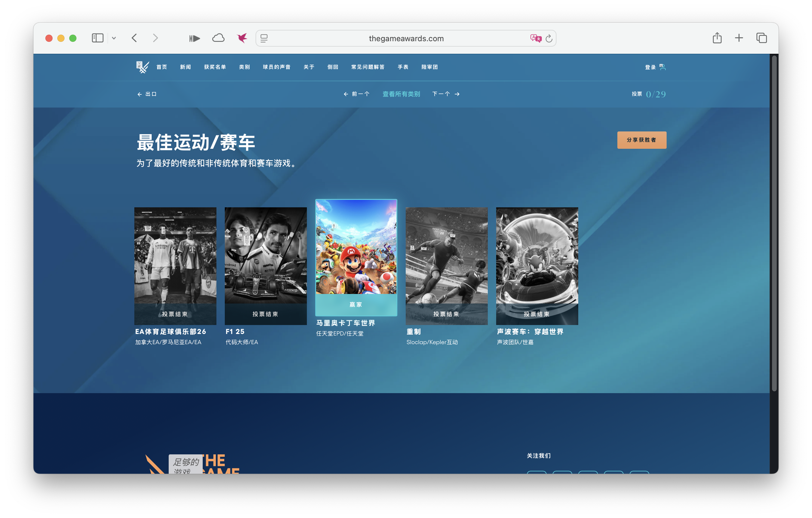The width and height of the screenshot is (812, 518).
Task: Click the person login icon beside 登录
Action: (663, 67)
